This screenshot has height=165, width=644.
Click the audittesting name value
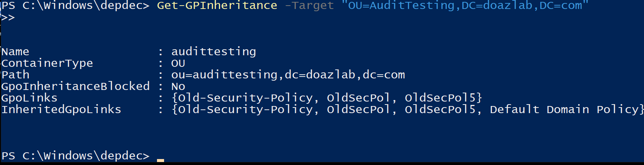tap(213, 52)
